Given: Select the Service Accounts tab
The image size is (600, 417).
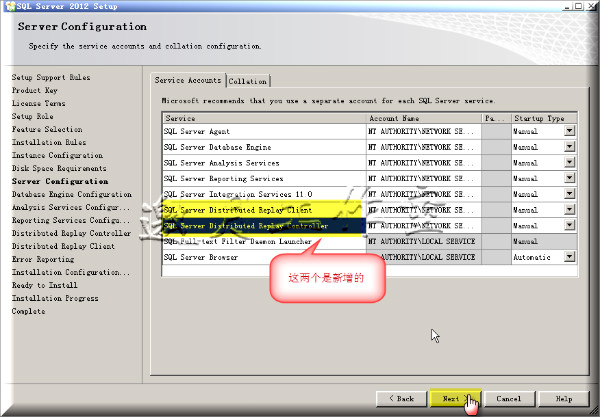Looking at the screenshot, I should [188, 80].
